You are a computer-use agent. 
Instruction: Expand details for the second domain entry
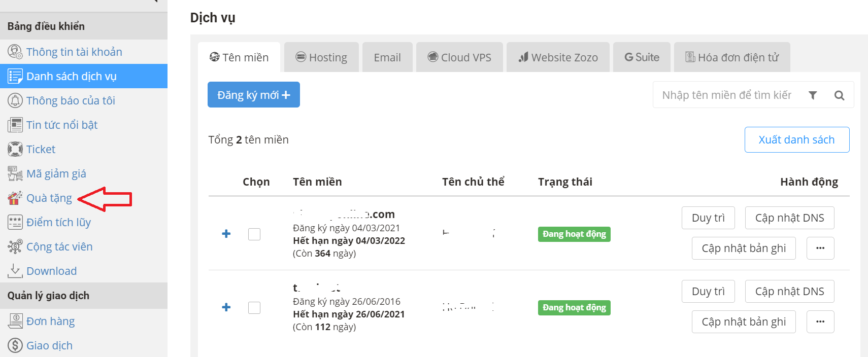point(226,307)
